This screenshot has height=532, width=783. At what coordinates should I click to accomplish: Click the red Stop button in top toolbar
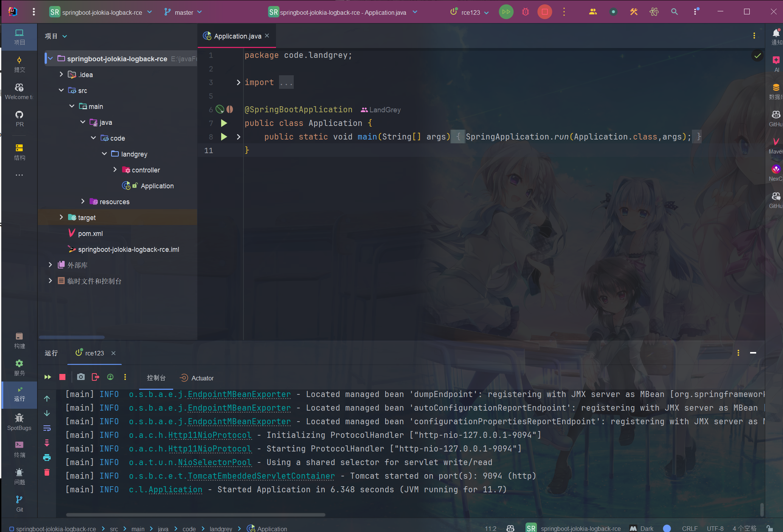tap(544, 12)
